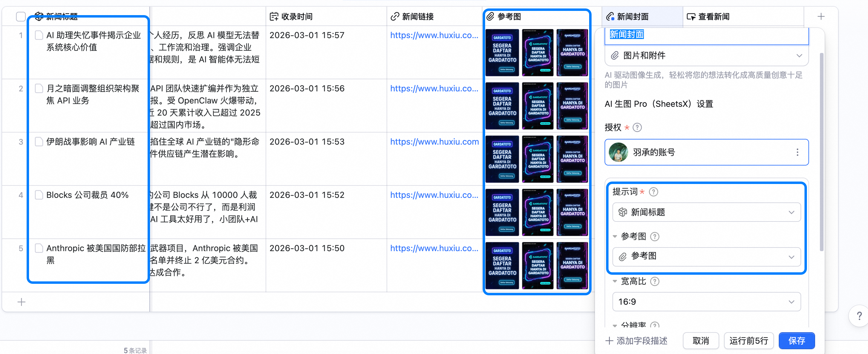
Task: Open the 图片和附件 field type dropdown
Action: point(706,55)
